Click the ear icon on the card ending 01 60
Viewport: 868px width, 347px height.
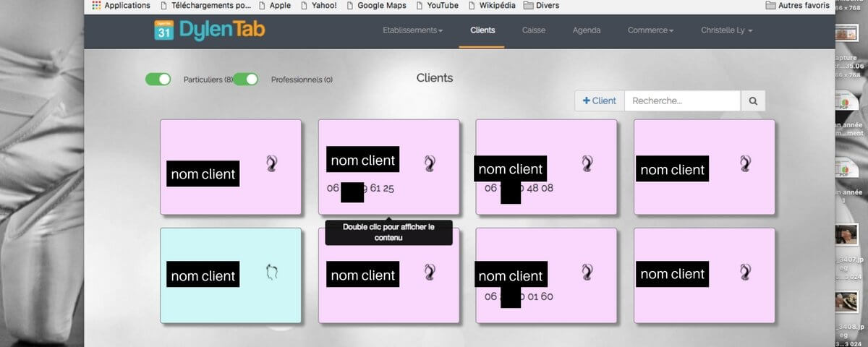pos(587,272)
